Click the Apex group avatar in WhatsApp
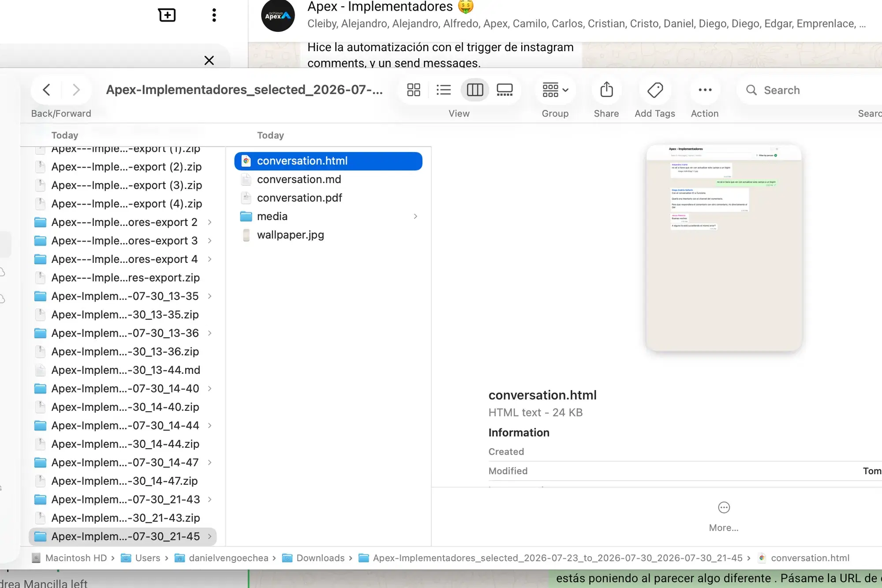This screenshot has height=588, width=882. [x=277, y=15]
